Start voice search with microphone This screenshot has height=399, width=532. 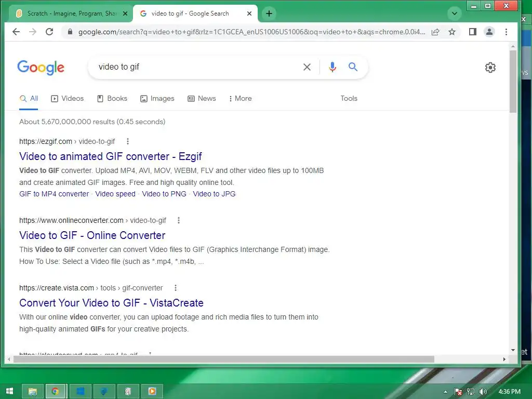(332, 67)
